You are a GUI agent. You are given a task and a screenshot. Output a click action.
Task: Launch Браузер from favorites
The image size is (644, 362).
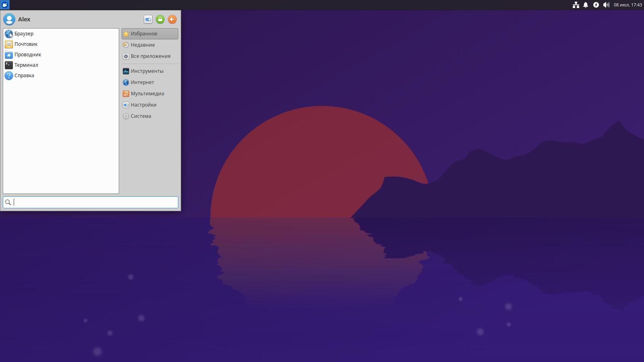[x=61, y=34]
